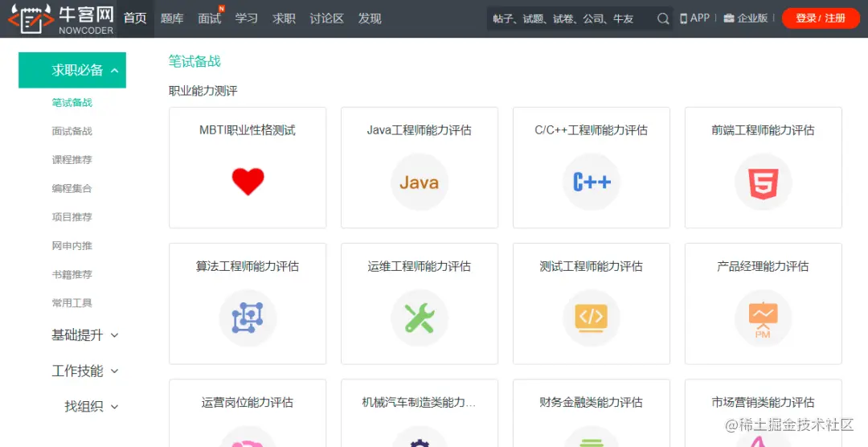Select 面试备战 in sidebar

pyautogui.click(x=72, y=131)
